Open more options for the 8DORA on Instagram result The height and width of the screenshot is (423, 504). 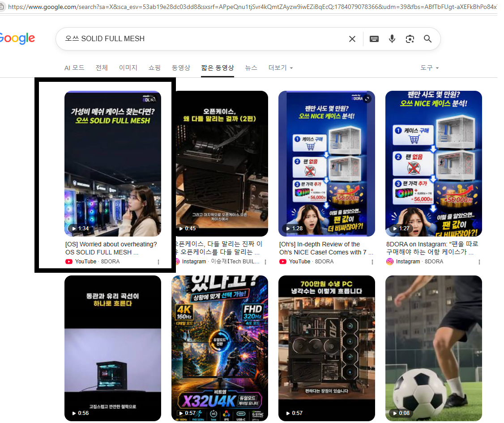click(479, 262)
